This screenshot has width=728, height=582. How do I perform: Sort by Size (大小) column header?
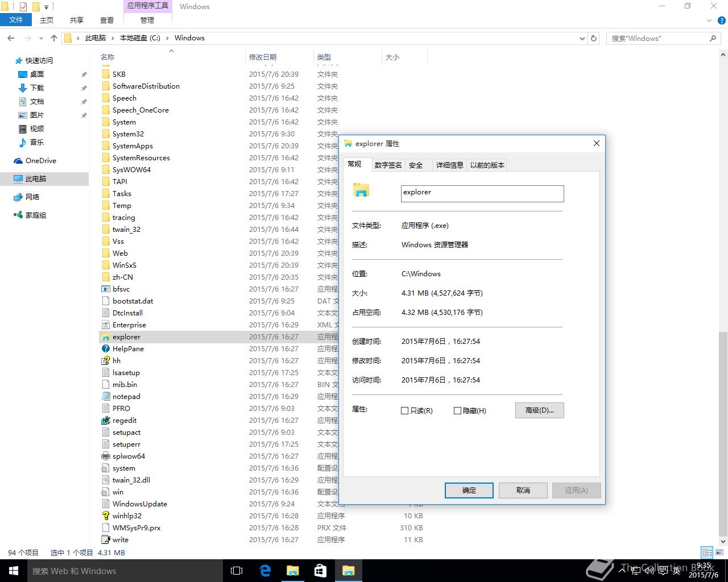point(404,57)
